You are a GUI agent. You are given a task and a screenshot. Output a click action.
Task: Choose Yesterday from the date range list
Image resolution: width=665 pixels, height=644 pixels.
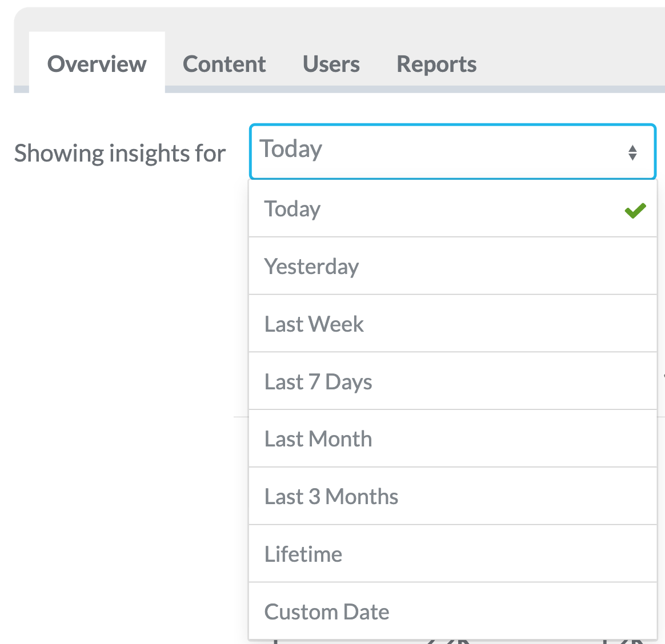tap(452, 266)
